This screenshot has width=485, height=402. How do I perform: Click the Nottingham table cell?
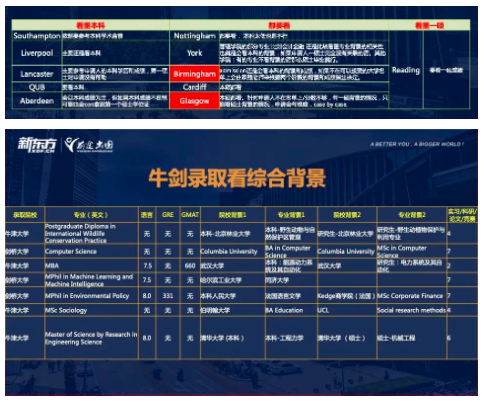[194, 36]
